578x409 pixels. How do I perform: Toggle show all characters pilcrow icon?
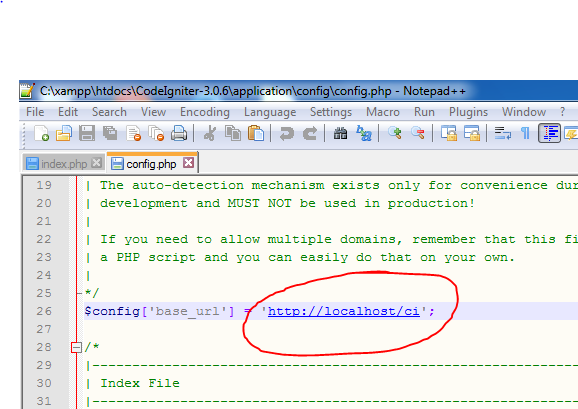[x=525, y=133]
